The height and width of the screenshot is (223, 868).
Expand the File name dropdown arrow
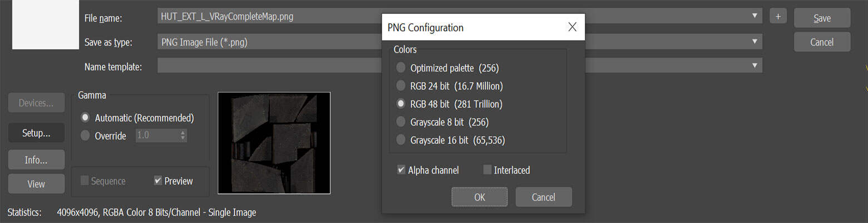(754, 16)
